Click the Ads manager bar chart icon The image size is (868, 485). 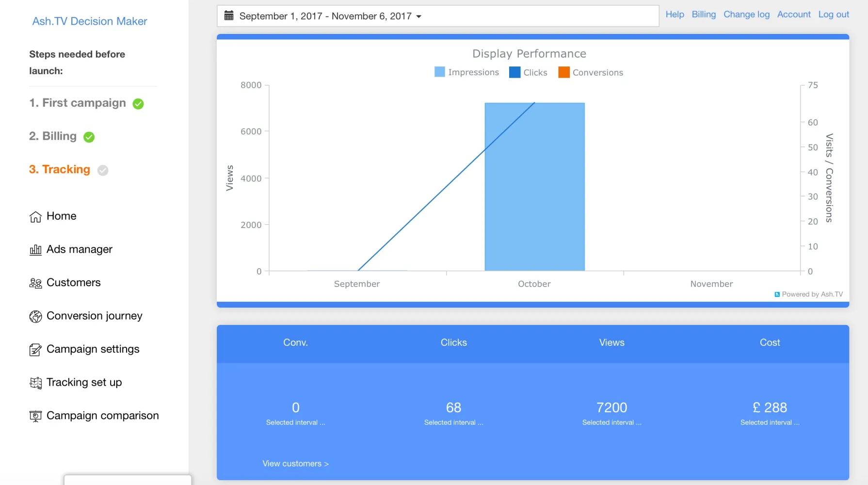pyautogui.click(x=35, y=250)
